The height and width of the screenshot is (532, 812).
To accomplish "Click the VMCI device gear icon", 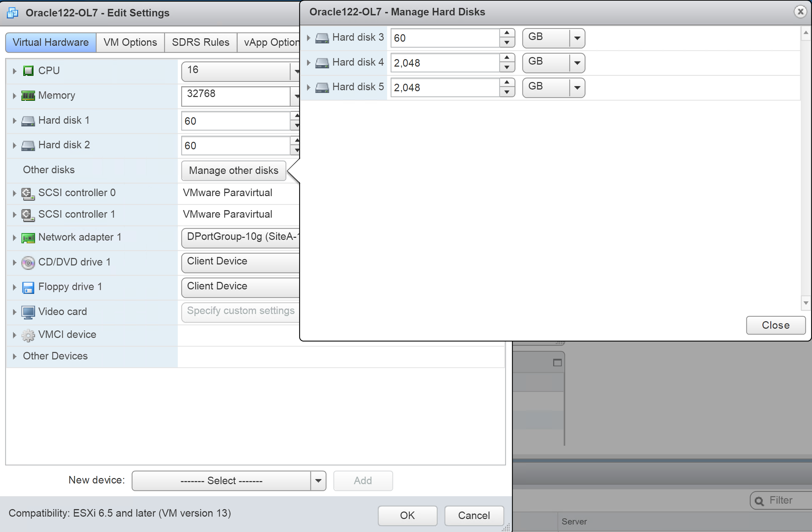I will (x=28, y=335).
